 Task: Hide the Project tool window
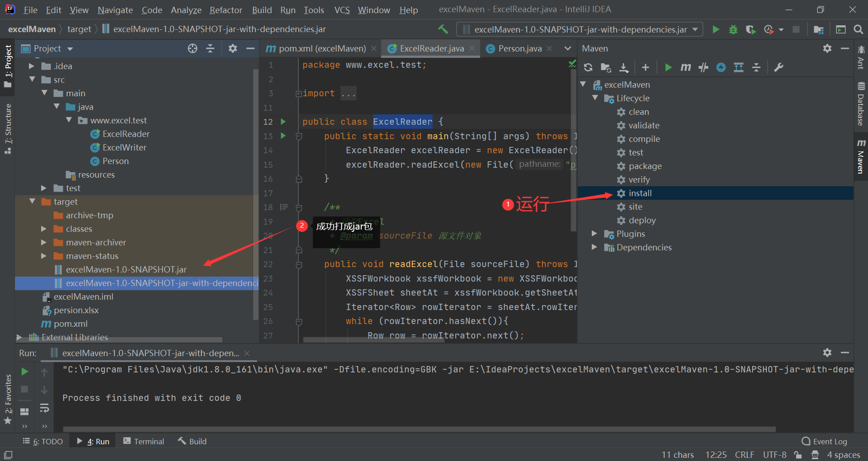(x=250, y=48)
